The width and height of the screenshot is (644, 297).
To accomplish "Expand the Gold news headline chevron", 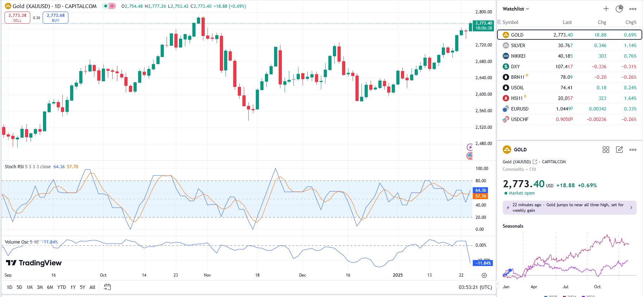I will (631, 208).
